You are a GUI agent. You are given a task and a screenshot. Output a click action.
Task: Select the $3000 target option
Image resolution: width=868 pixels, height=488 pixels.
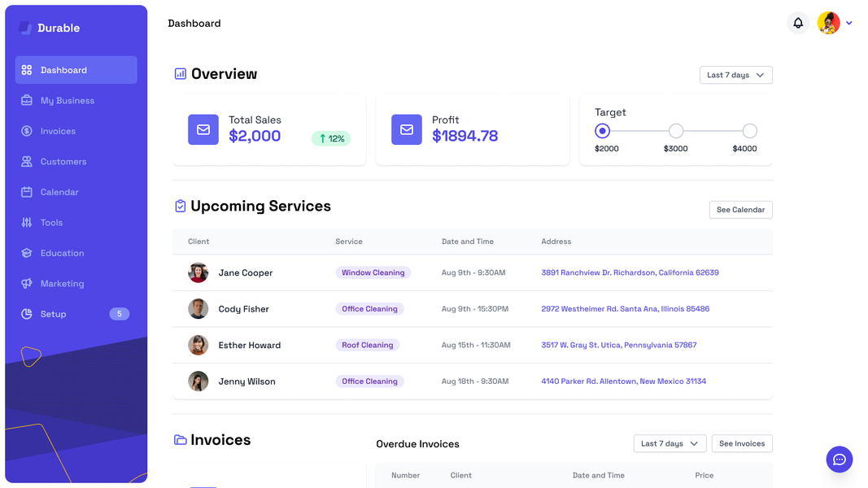coord(676,131)
